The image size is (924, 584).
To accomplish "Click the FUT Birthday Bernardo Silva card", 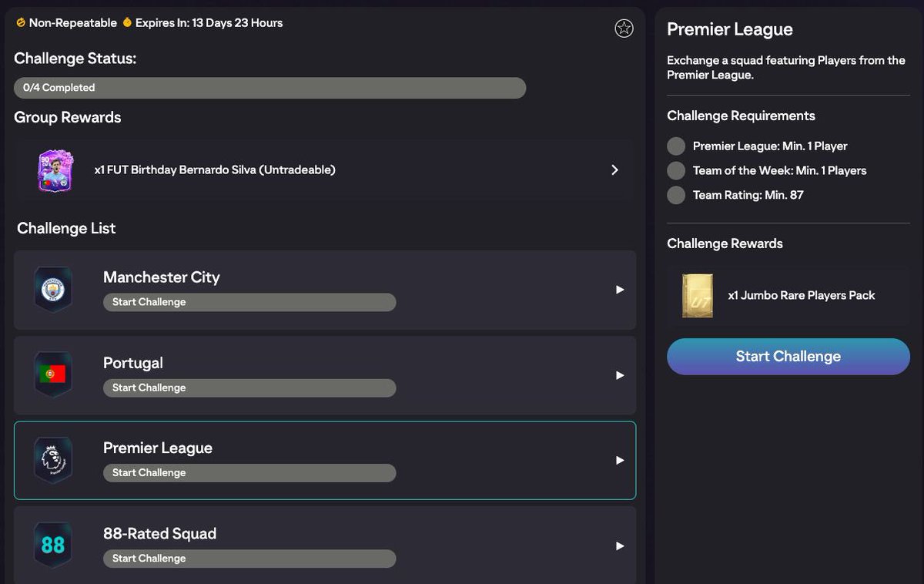I will pyautogui.click(x=55, y=170).
